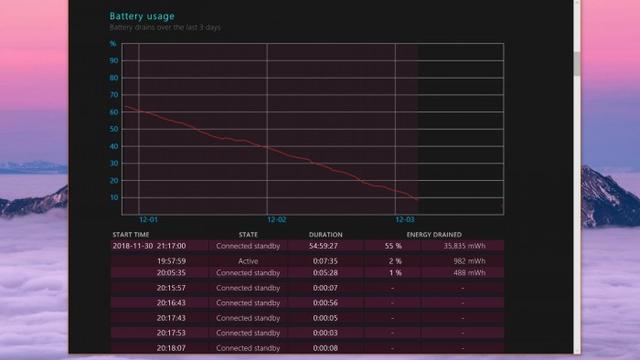Click the 1 % energy drained value
640x360 pixels.
[x=395, y=273]
